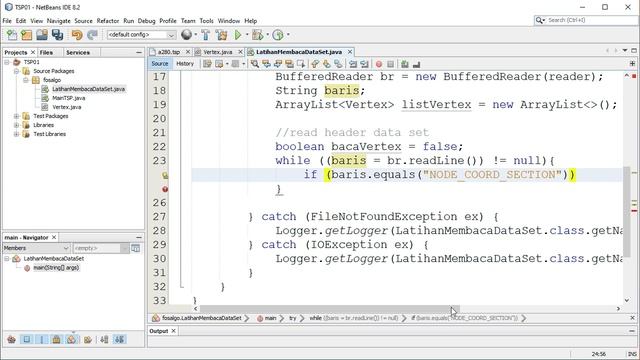Click the New Project toolbar icon
640x360 pixels.
click(27, 35)
